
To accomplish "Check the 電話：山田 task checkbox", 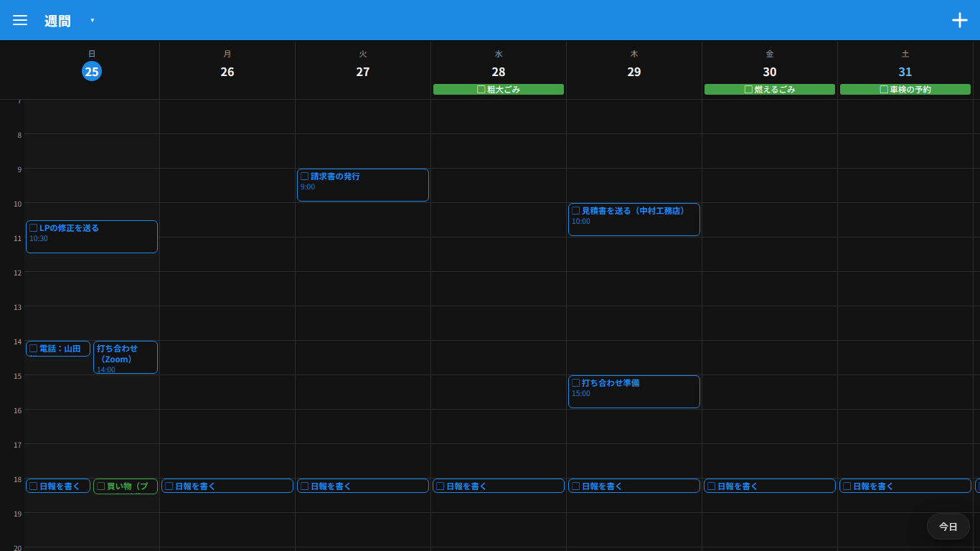I will [x=34, y=349].
